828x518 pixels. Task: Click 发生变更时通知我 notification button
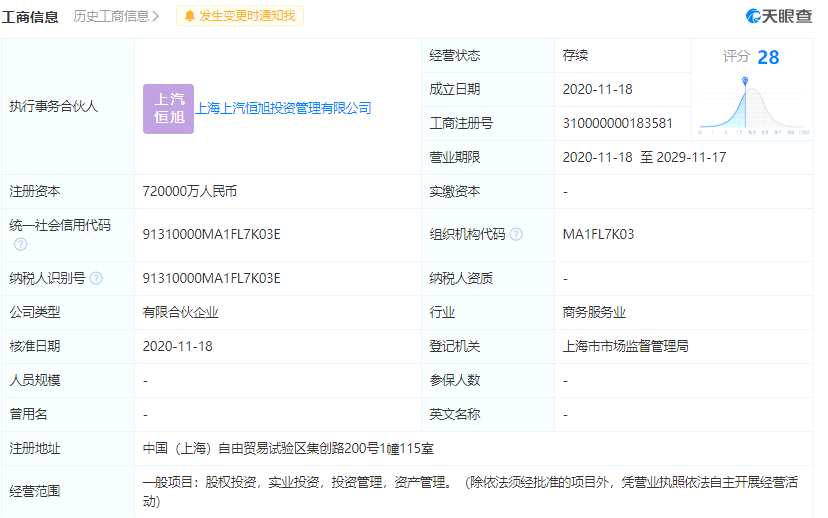tap(240, 16)
